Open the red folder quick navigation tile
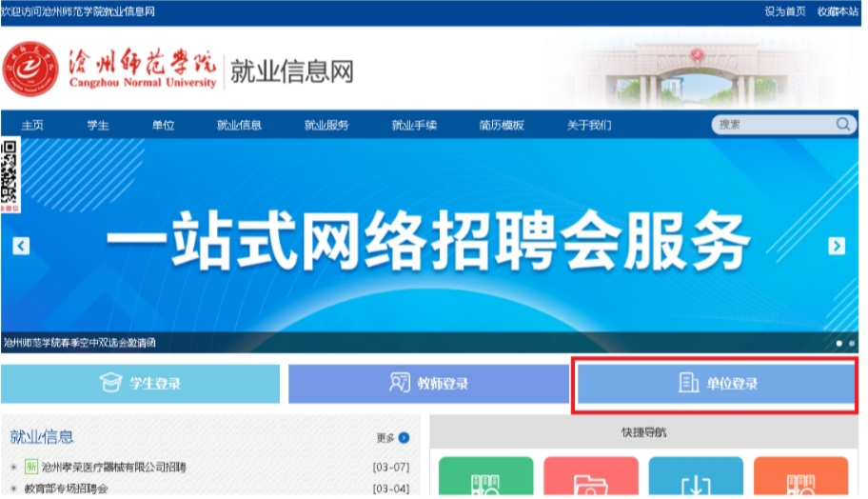 point(591,476)
